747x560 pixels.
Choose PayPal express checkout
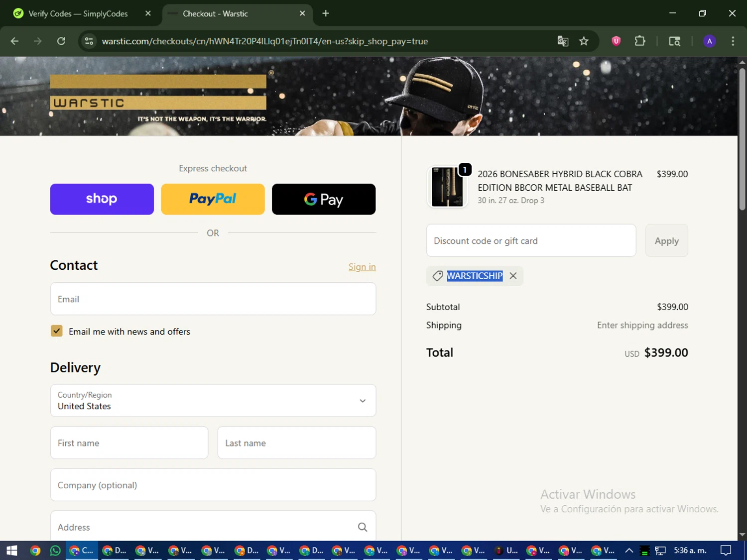[213, 199]
